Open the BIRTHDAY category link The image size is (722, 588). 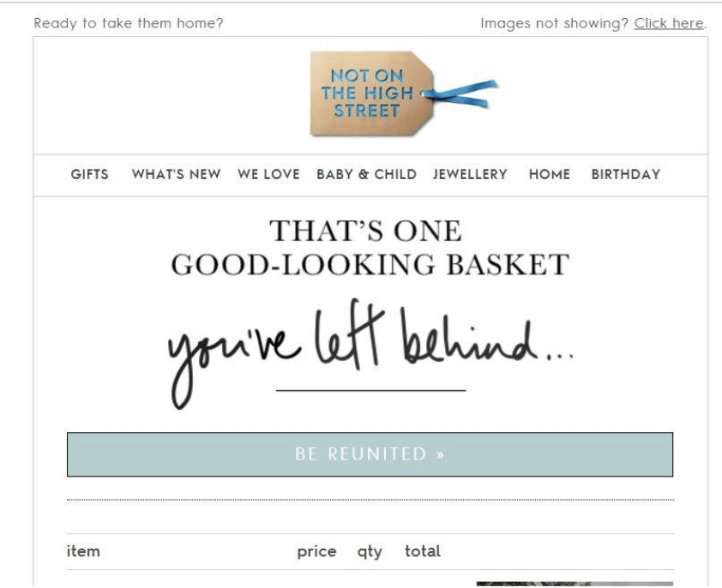tap(626, 175)
